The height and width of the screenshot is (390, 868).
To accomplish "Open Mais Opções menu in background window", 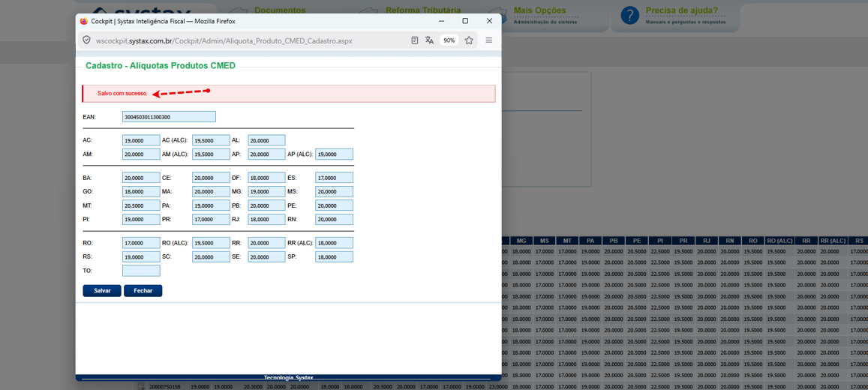I will (539, 10).
